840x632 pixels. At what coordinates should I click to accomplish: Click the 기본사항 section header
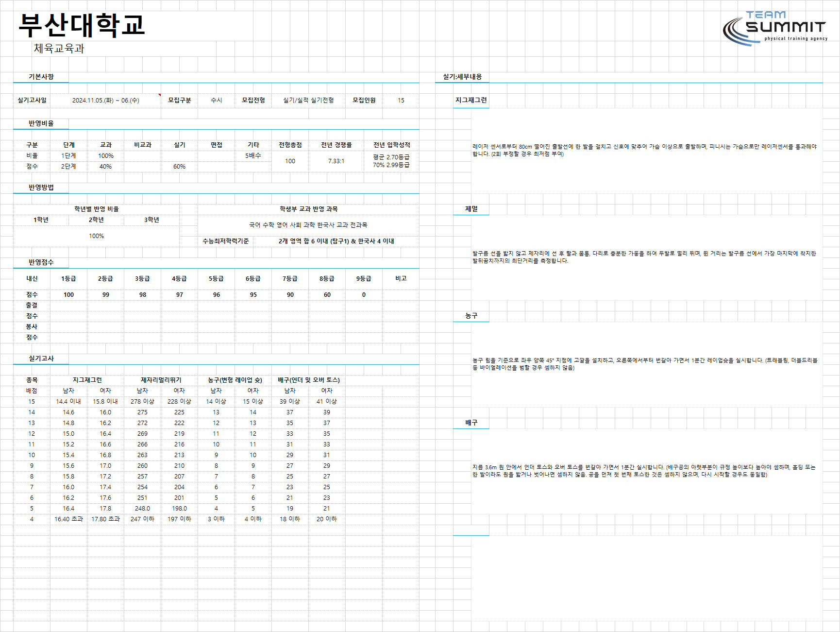tap(41, 77)
